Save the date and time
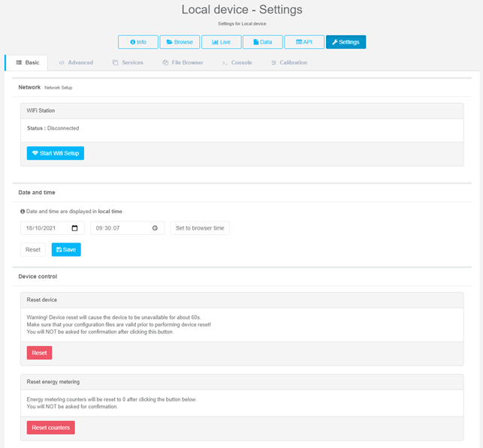The width and height of the screenshot is (483, 448). pyautogui.click(x=66, y=249)
